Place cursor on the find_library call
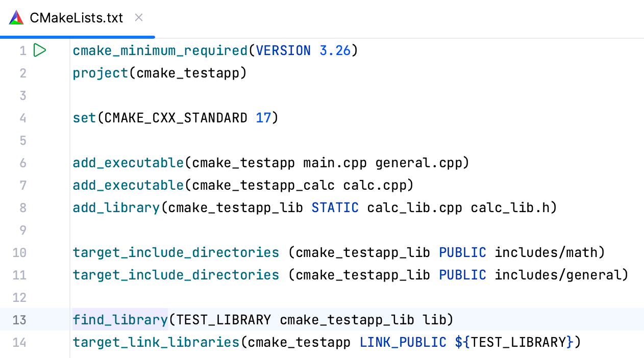644x358 pixels. 120,320
